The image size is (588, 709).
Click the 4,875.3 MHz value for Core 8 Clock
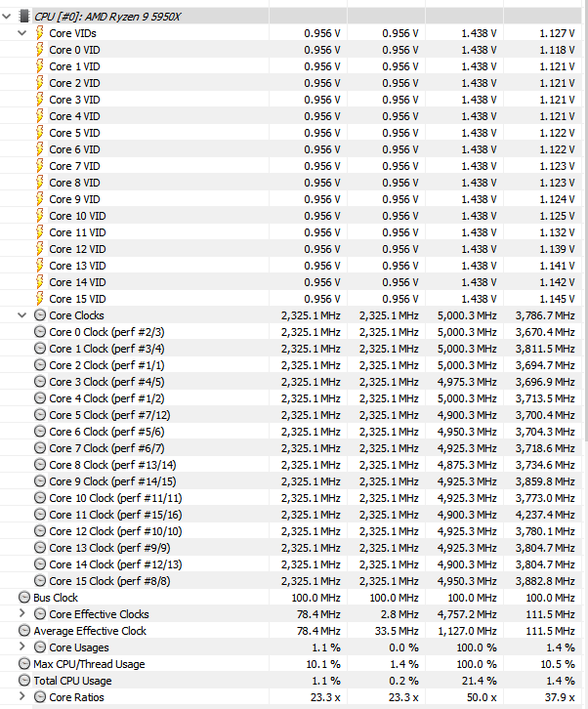click(467, 465)
